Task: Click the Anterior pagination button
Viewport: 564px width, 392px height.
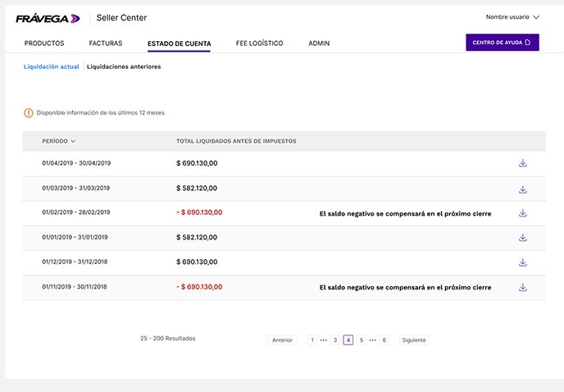Action: point(282,340)
